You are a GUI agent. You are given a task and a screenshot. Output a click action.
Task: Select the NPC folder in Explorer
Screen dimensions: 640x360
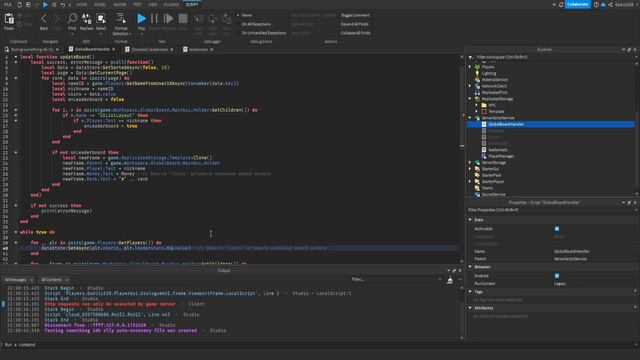(x=492, y=105)
